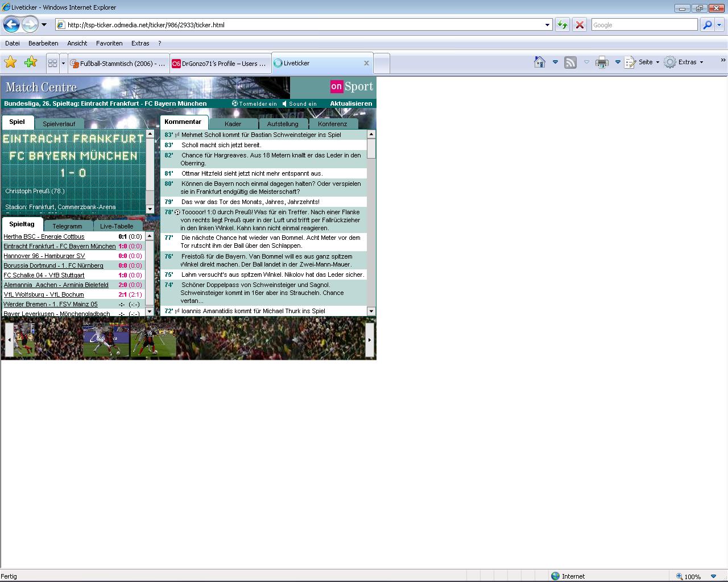Go back with the browser back arrow
728x582 pixels.
[11, 24]
